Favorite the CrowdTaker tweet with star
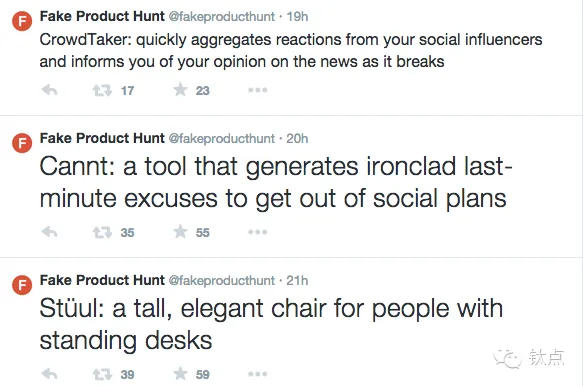Viewport: 583px width, 386px height. [180, 90]
